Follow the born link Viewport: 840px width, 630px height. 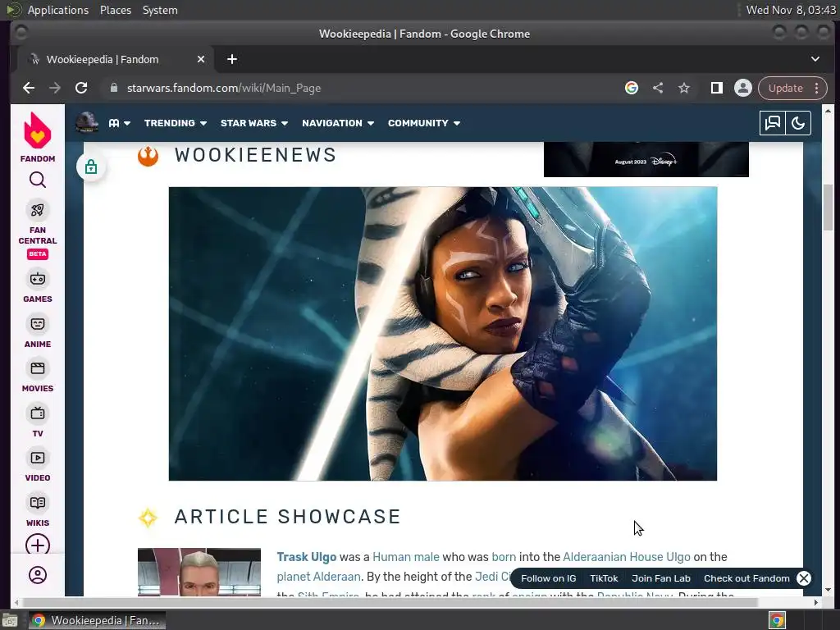504,557
